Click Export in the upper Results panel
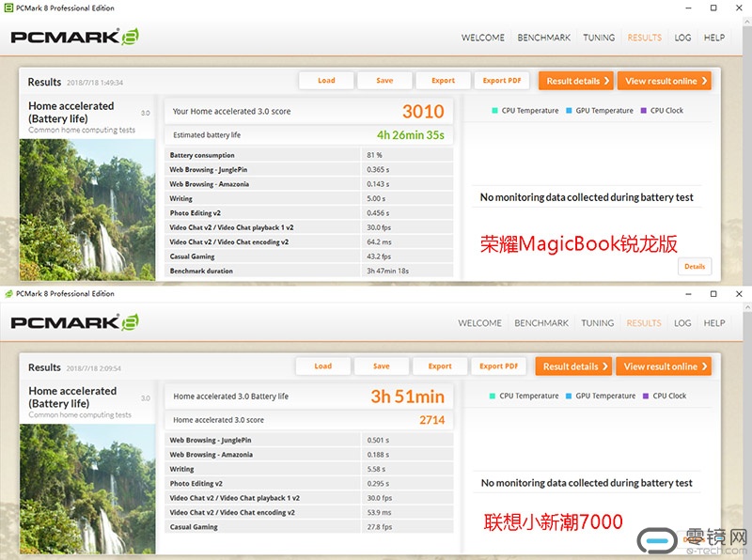 point(443,81)
